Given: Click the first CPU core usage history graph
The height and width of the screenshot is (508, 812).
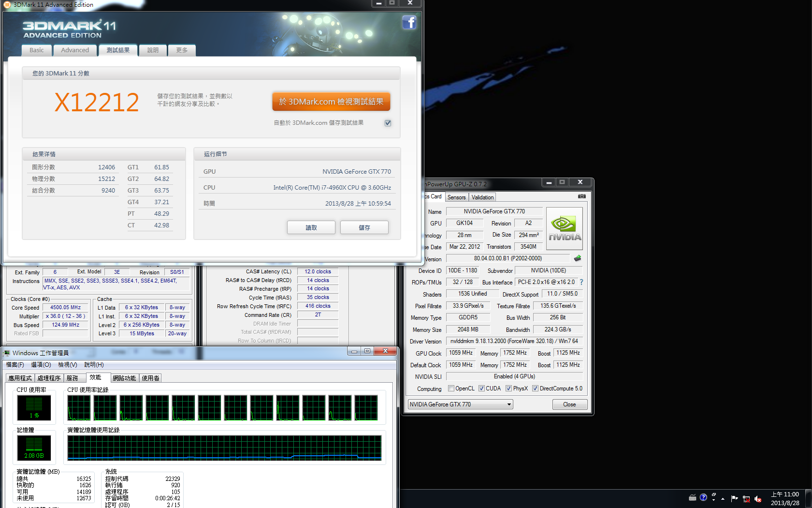Looking at the screenshot, I should (x=79, y=408).
